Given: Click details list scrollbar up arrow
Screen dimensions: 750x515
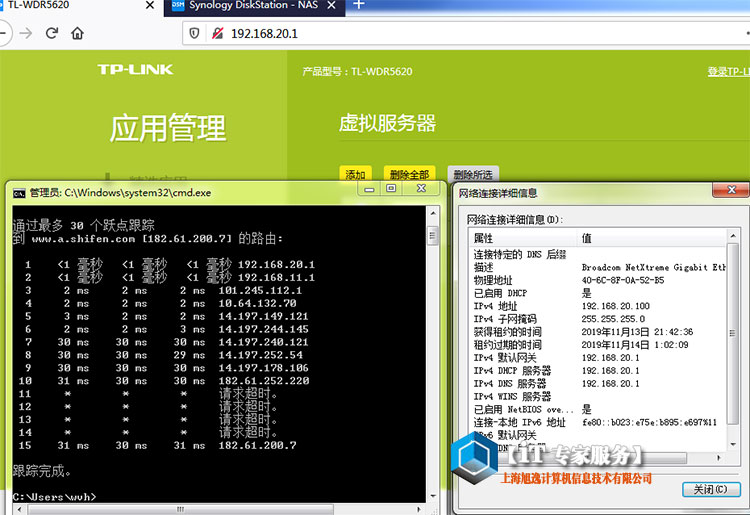Looking at the screenshot, I should click(x=732, y=236).
